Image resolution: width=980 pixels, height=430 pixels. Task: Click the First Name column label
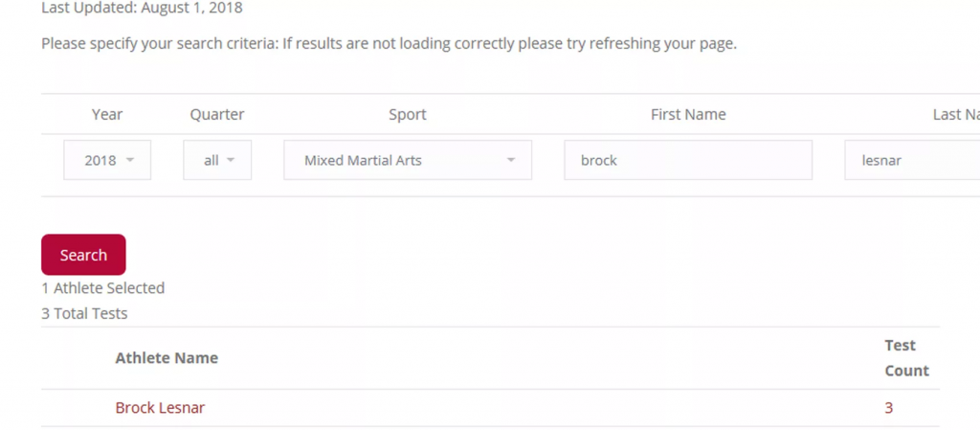click(x=687, y=115)
